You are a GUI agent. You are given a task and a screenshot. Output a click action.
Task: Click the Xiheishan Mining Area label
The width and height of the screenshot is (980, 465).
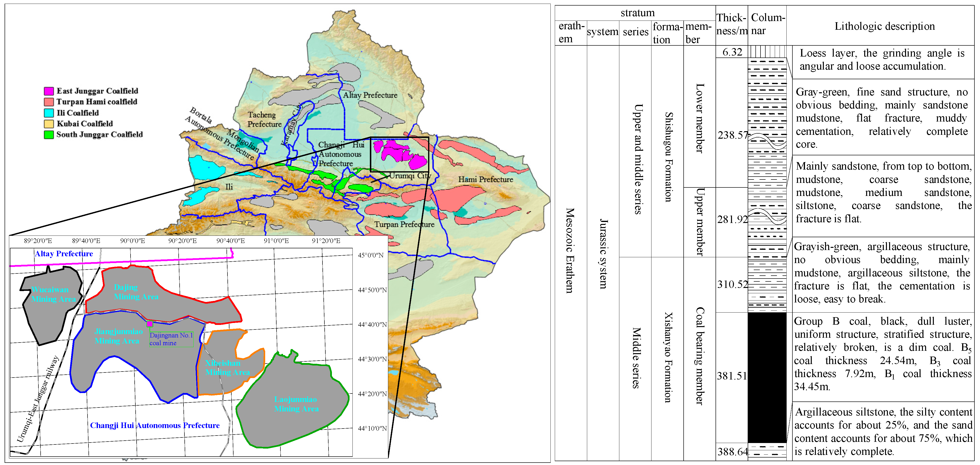click(227, 368)
